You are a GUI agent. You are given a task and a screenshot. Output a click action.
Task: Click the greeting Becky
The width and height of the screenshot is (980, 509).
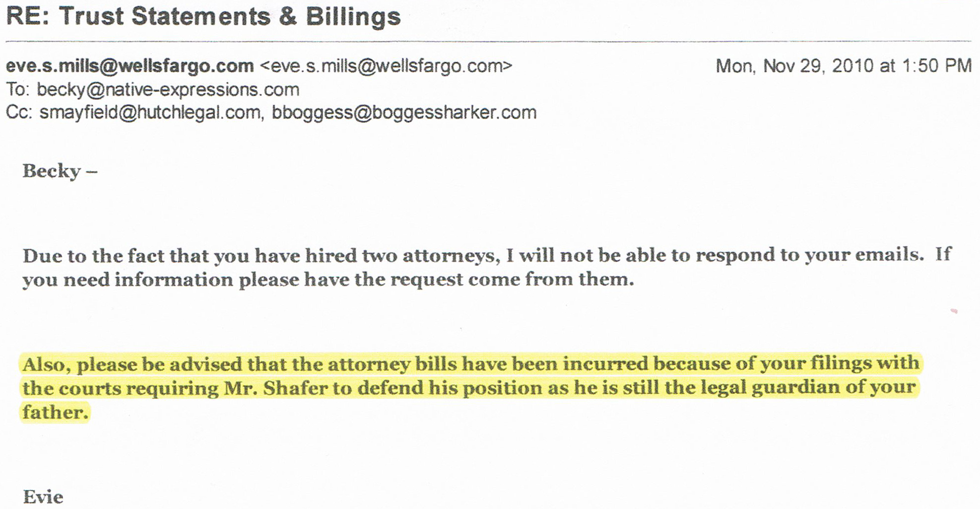click(x=52, y=171)
